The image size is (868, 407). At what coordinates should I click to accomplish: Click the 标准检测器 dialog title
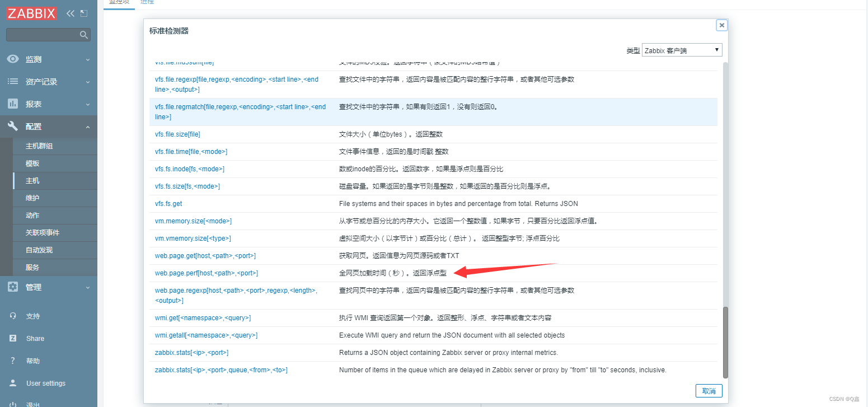tap(169, 31)
